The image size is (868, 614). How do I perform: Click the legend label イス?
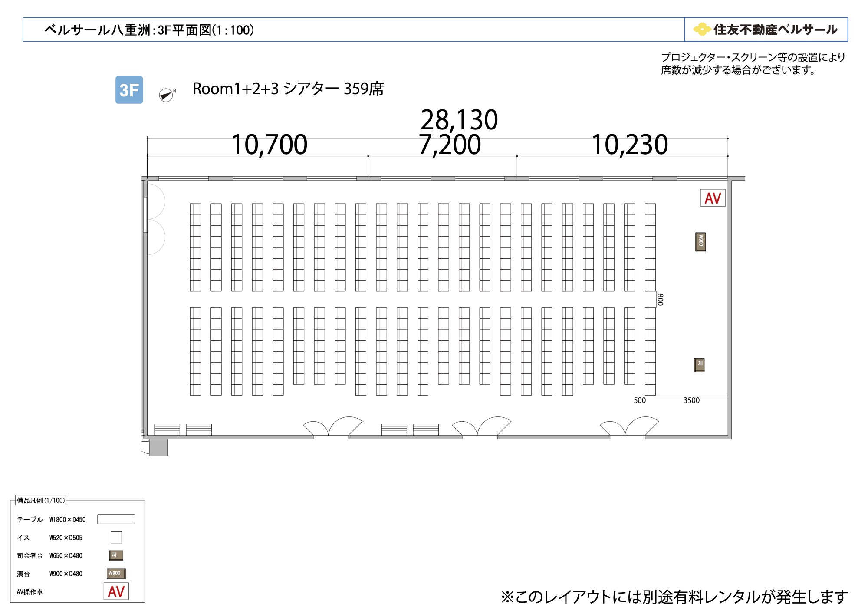coord(23,538)
